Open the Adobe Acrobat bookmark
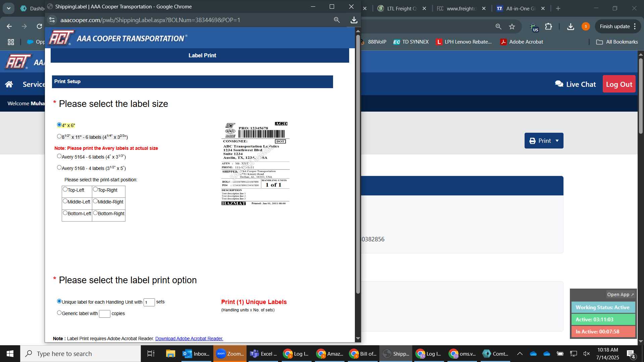This screenshot has width=644, height=362. (x=522, y=42)
